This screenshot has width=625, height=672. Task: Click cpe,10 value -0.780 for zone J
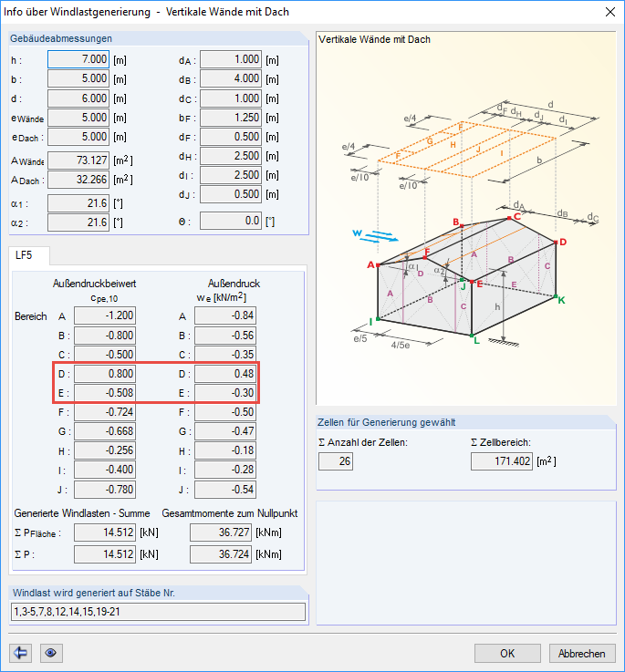(105, 490)
